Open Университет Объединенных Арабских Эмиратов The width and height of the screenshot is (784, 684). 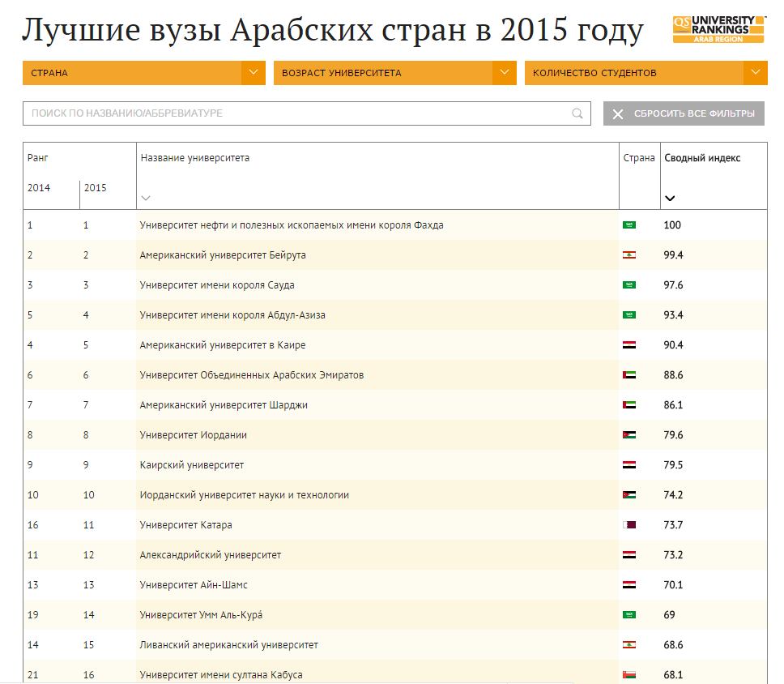point(252,375)
